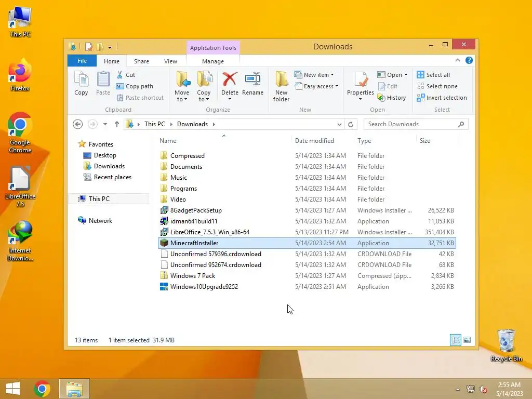Open the File menu tab
Screen dimensions: 532x399
[82, 61]
